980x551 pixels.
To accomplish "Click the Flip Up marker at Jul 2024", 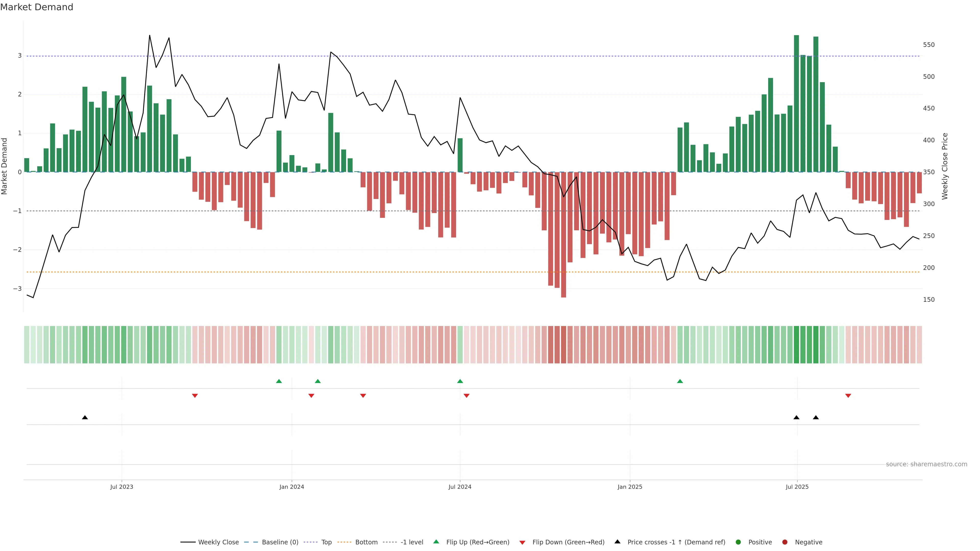I will point(460,381).
